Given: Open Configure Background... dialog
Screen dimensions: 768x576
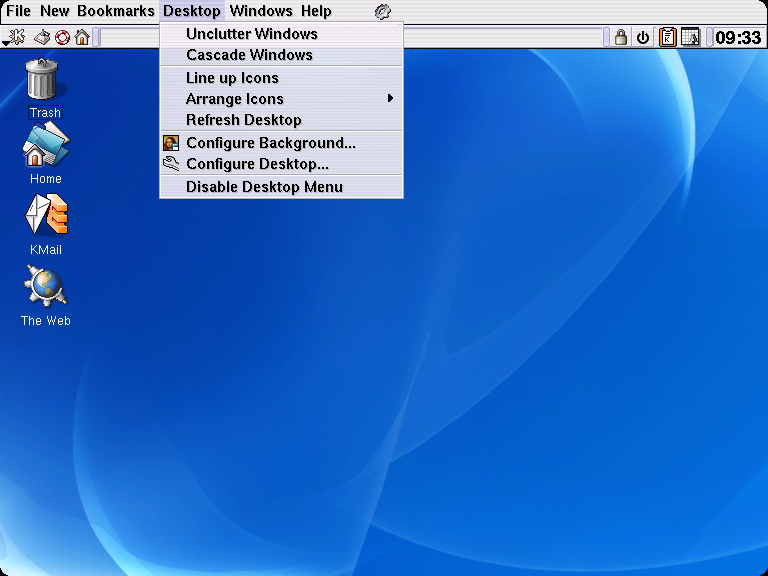Looking at the screenshot, I should tap(282, 143).
